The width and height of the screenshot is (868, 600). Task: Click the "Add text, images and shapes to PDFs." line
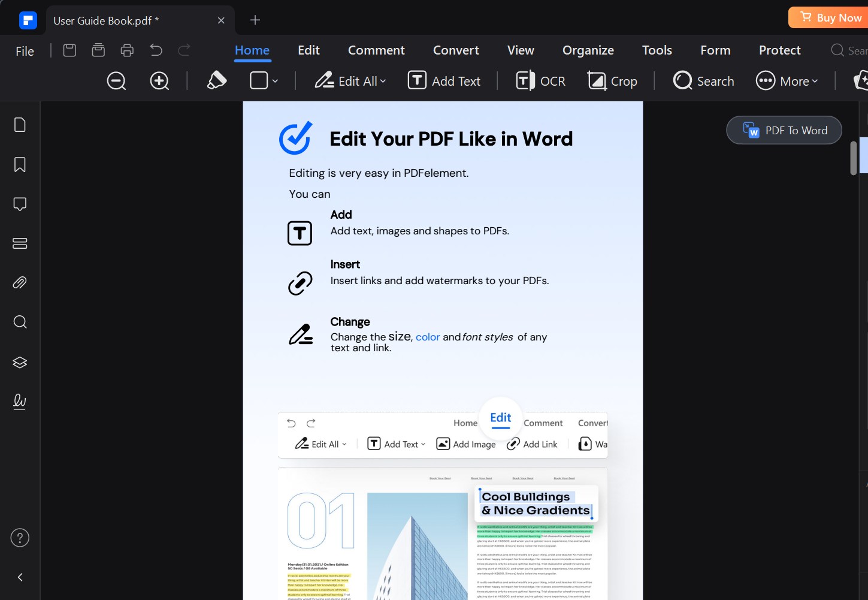coord(420,231)
